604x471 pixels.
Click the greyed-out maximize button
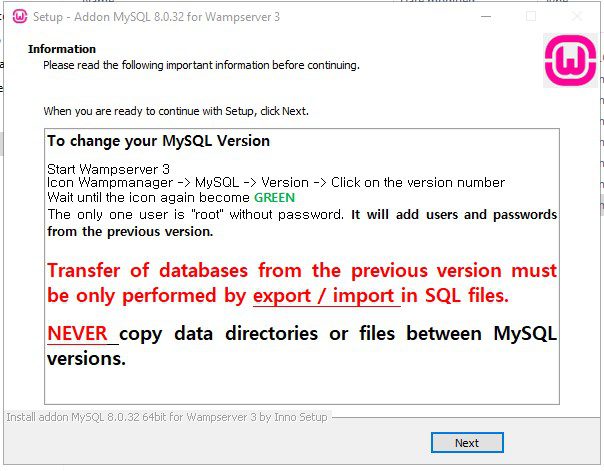click(531, 15)
